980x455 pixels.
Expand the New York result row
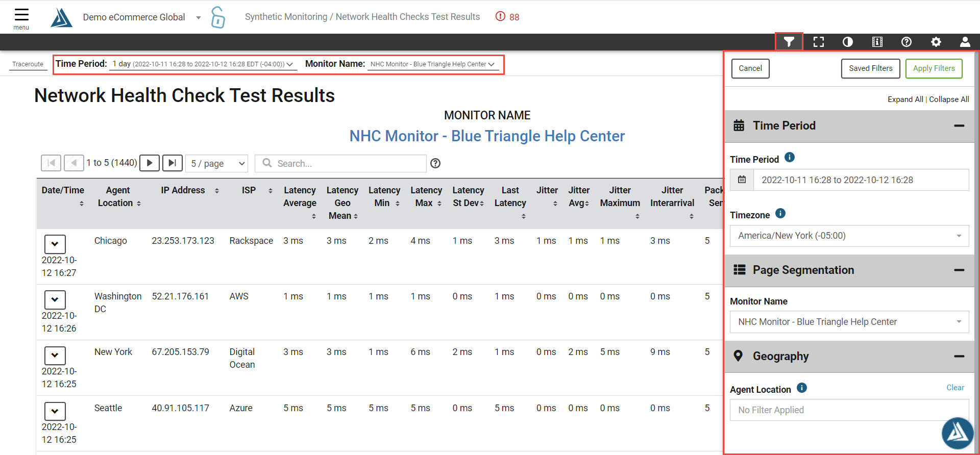click(55, 355)
